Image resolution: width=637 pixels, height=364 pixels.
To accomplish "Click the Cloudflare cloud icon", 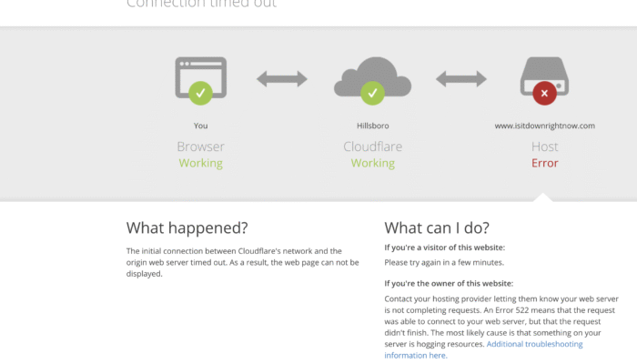I will (x=372, y=80).
